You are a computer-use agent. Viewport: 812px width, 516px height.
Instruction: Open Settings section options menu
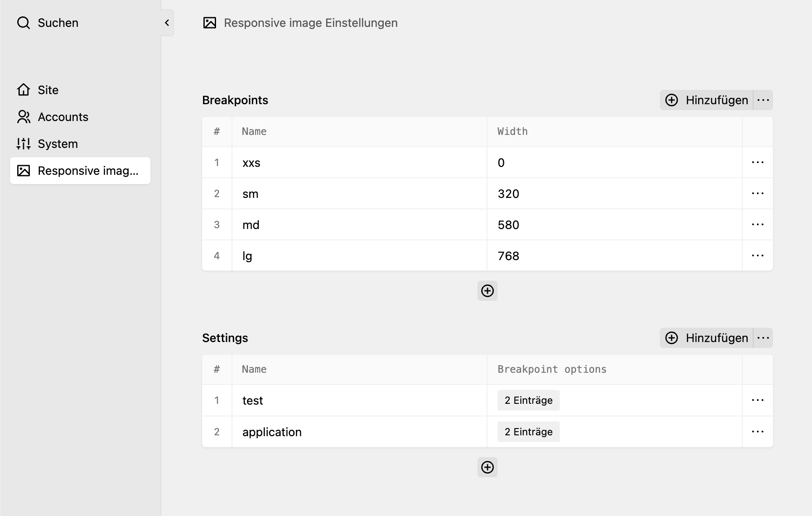[763, 338]
